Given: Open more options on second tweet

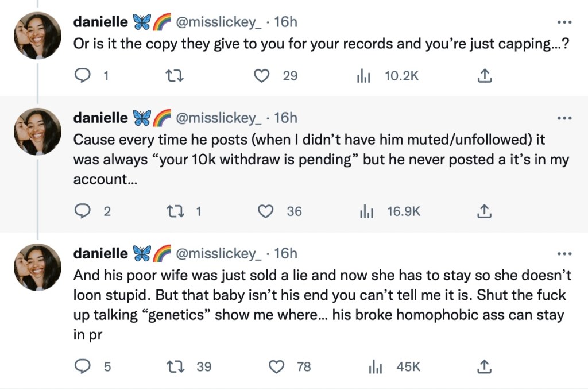Looking at the screenshot, I should 564,118.
